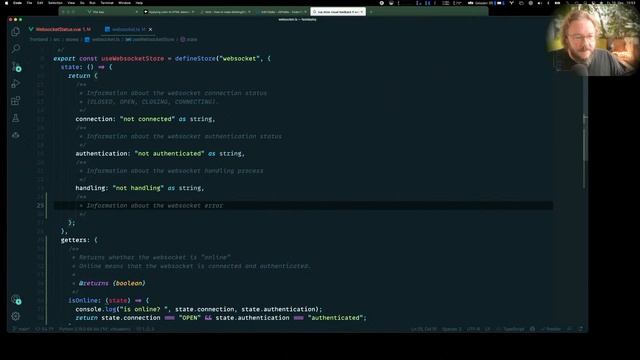This screenshot has width=640, height=360.
Task: Open the Apple menu
Action: pyautogui.click(x=6, y=3)
